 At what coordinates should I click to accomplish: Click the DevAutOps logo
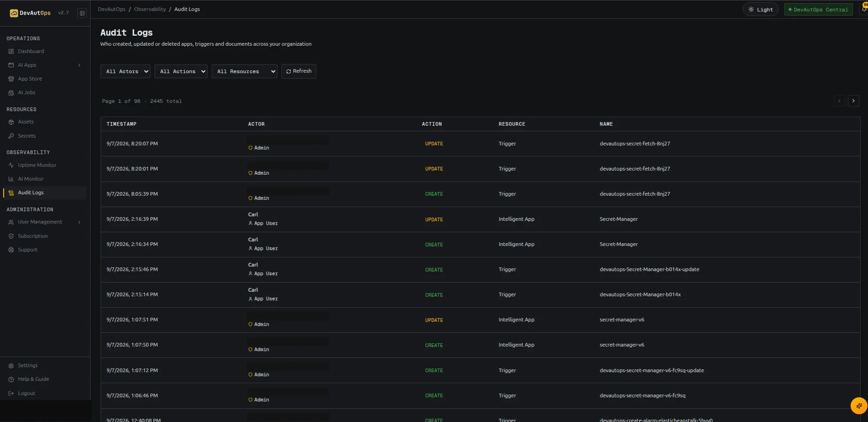click(x=30, y=13)
